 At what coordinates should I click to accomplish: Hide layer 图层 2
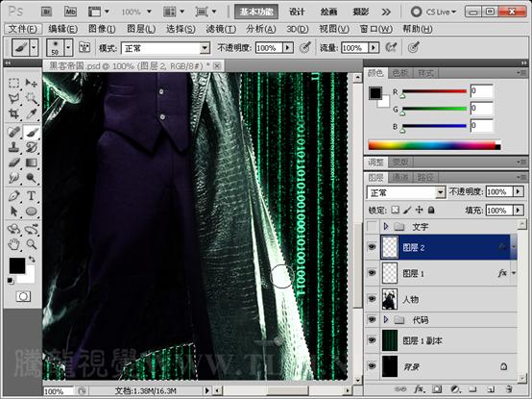pos(373,247)
